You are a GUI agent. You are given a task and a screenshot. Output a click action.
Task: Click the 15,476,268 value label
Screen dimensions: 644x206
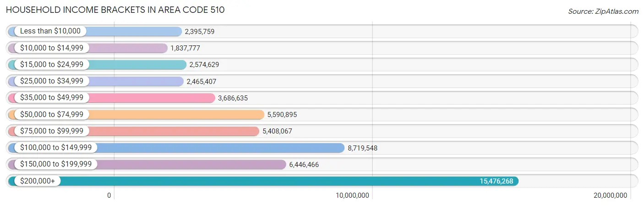click(x=496, y=181)
